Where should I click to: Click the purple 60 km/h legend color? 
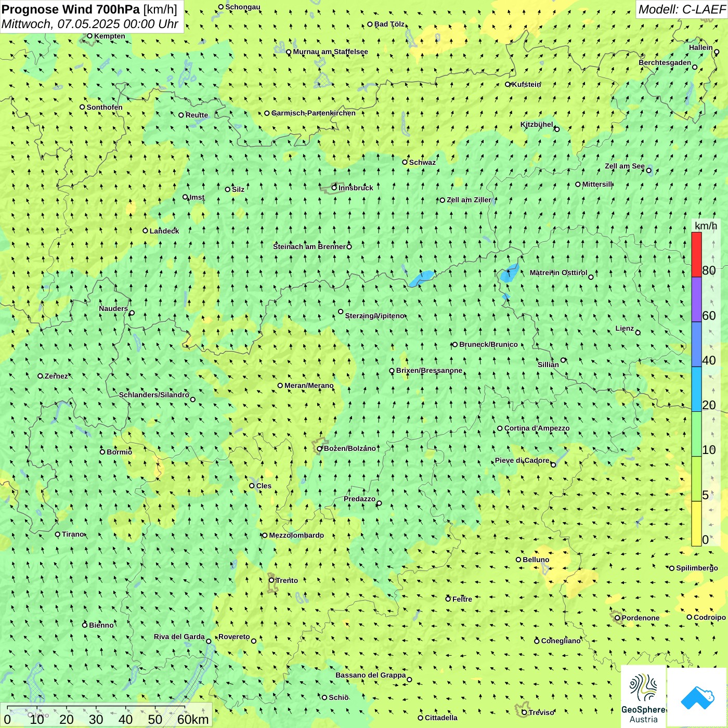point(696,300)
